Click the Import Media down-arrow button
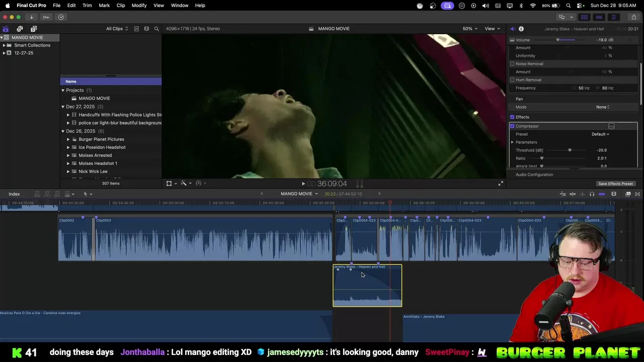This screenshot has width=644, height=362. pyautogui.click(x=31, y=17)
